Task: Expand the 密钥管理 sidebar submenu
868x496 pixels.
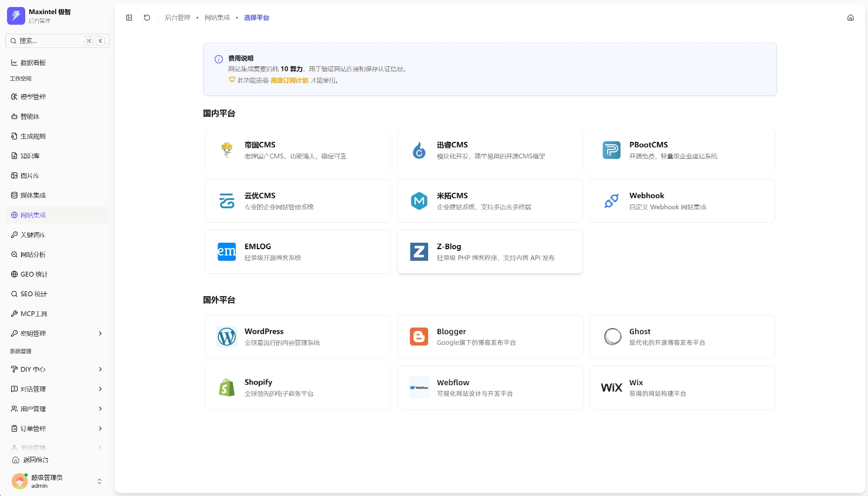Action: 100,333
